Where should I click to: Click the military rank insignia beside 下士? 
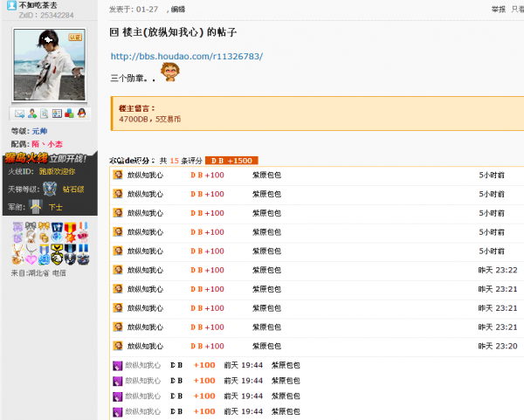(36, 206)
